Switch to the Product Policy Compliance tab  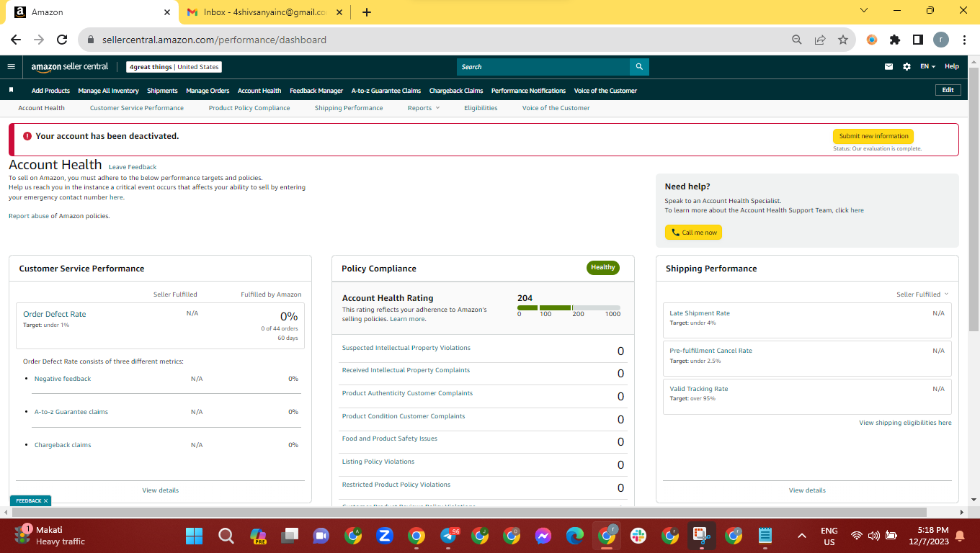(249, 108)
